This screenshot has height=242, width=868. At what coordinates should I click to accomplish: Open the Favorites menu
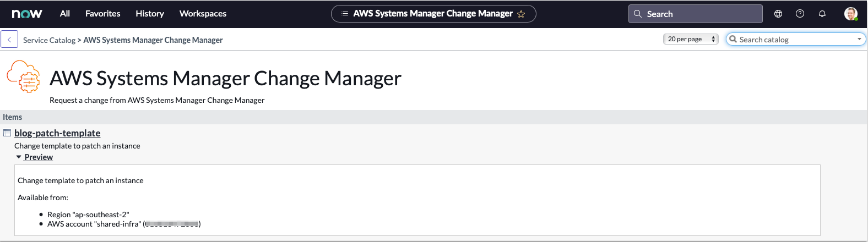[102, 14]
